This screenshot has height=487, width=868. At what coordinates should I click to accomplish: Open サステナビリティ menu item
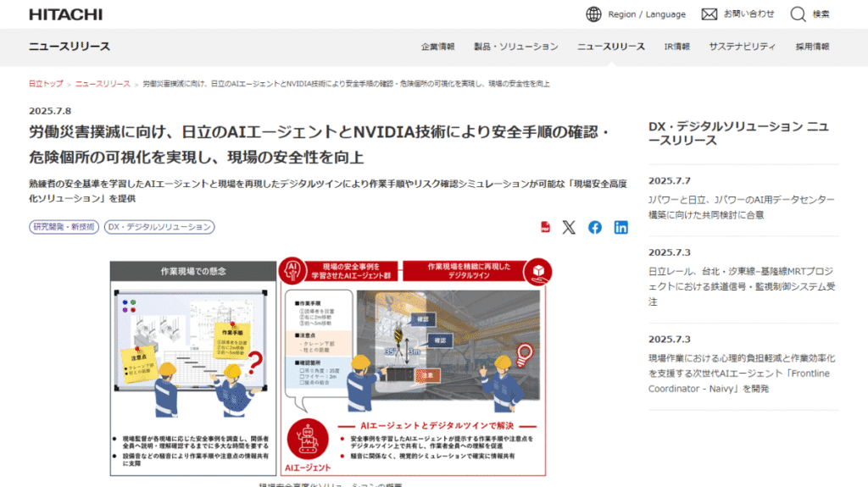(x=743, y=47)
